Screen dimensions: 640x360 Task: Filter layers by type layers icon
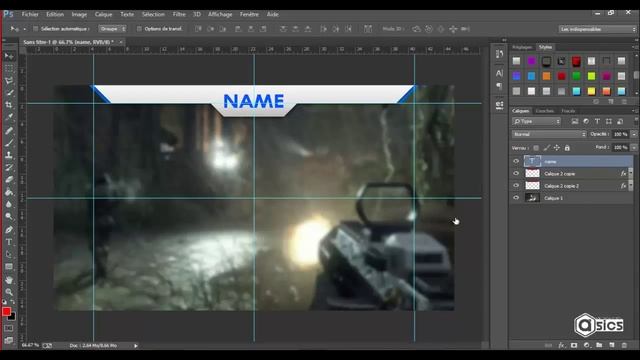pos(597,121)
